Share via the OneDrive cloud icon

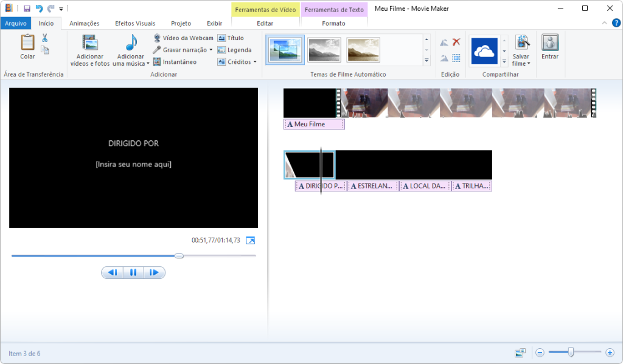[x=484, y=51]
